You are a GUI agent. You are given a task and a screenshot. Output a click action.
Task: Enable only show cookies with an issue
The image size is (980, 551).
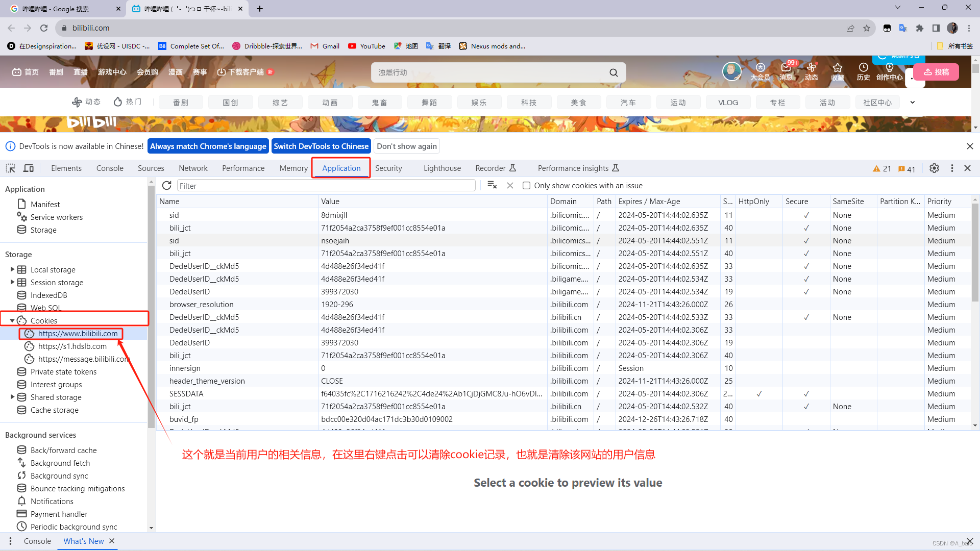tap(526, 186)
